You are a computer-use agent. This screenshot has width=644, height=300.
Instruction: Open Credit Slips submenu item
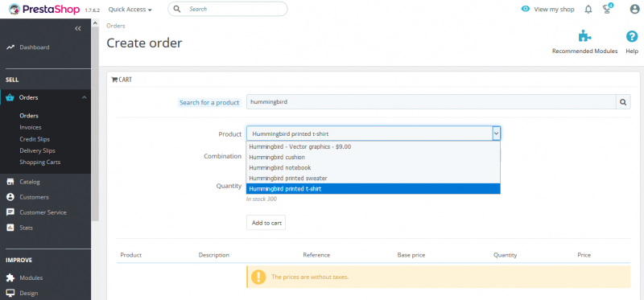pos(35,139)
